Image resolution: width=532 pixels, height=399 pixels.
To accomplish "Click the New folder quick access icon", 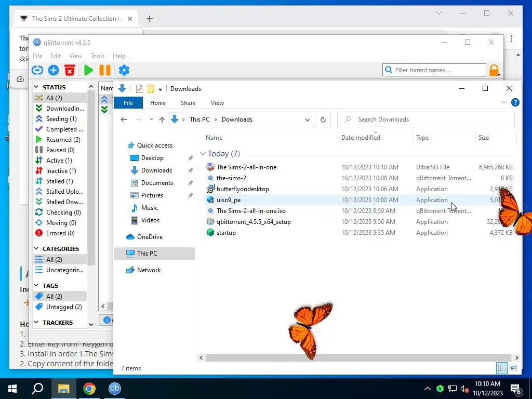I will [151, 89].
